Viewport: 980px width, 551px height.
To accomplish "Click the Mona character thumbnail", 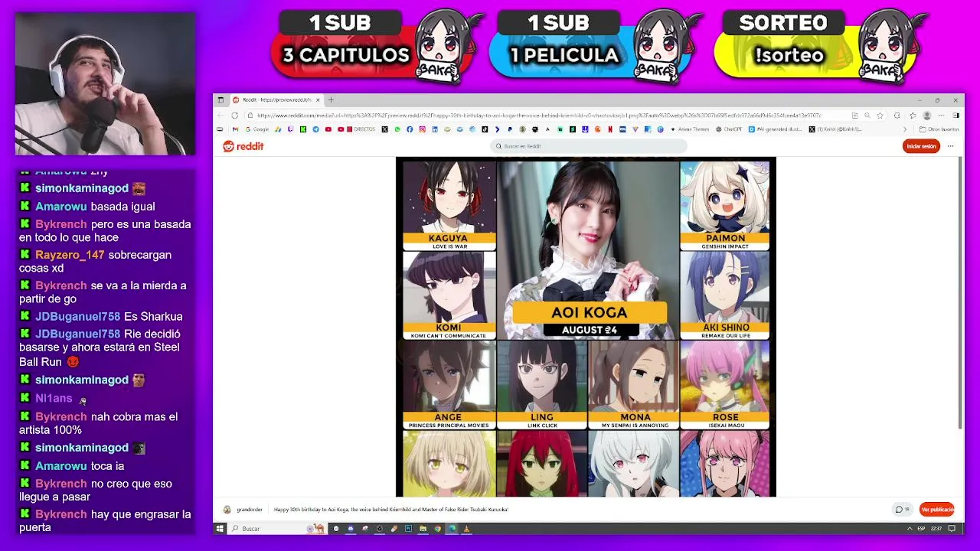I will (634, 384).
